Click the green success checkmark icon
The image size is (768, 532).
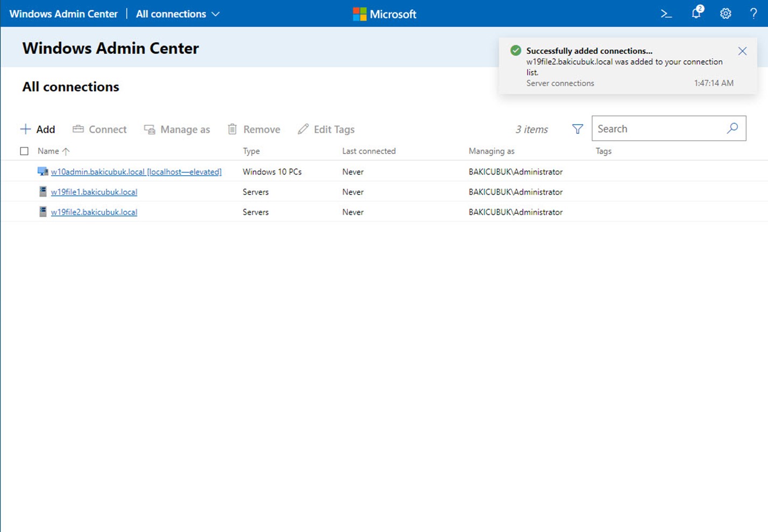coord(516,51)
